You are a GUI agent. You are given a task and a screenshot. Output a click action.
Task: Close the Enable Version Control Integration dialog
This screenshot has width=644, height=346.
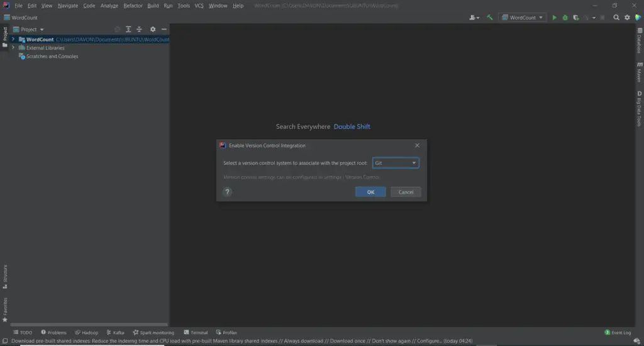[418, 145]
